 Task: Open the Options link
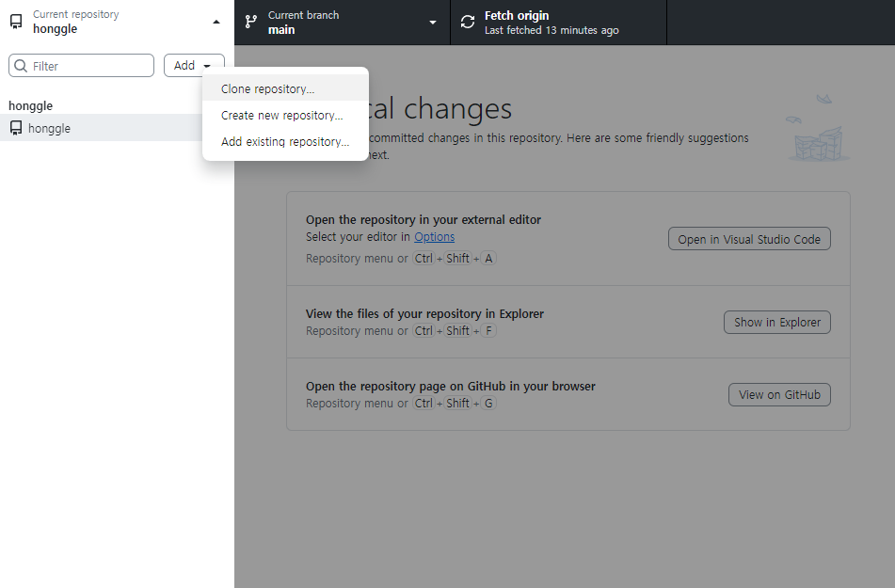coord(435,237)
